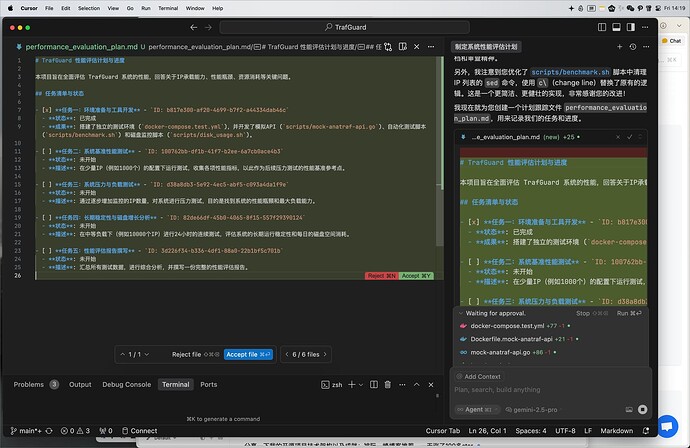The width and height of the screenshot is (690, 448).
Task: Switch to the Output panel tab
Action: (x=80, y=385)
